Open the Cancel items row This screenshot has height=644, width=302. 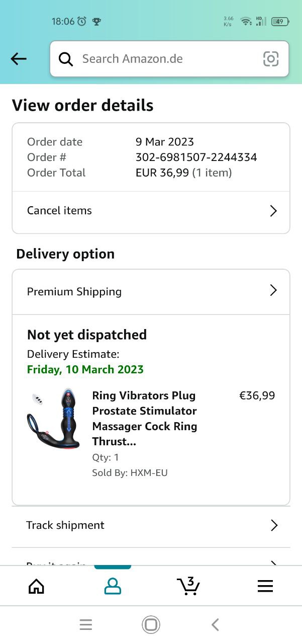click(60, 211)
